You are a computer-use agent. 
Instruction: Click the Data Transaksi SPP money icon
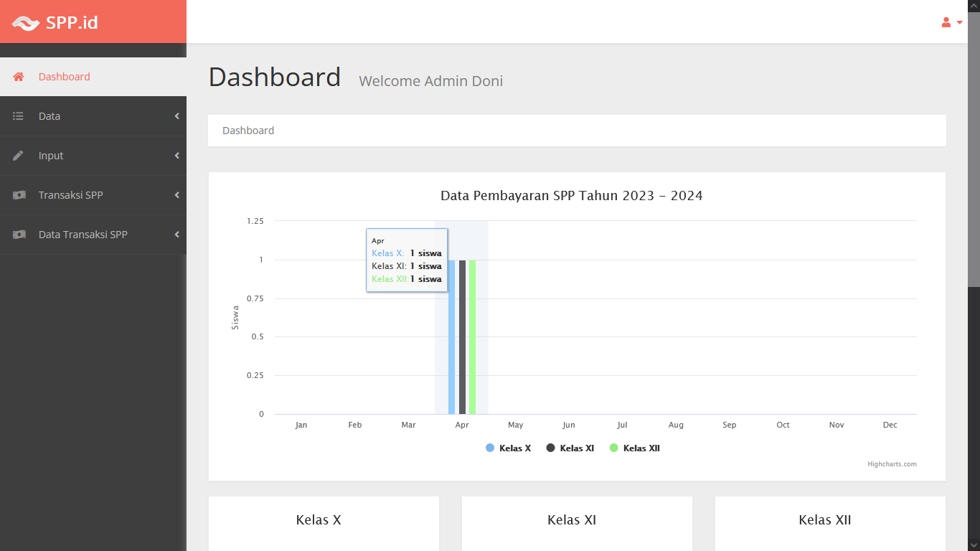tap(19, 235)
